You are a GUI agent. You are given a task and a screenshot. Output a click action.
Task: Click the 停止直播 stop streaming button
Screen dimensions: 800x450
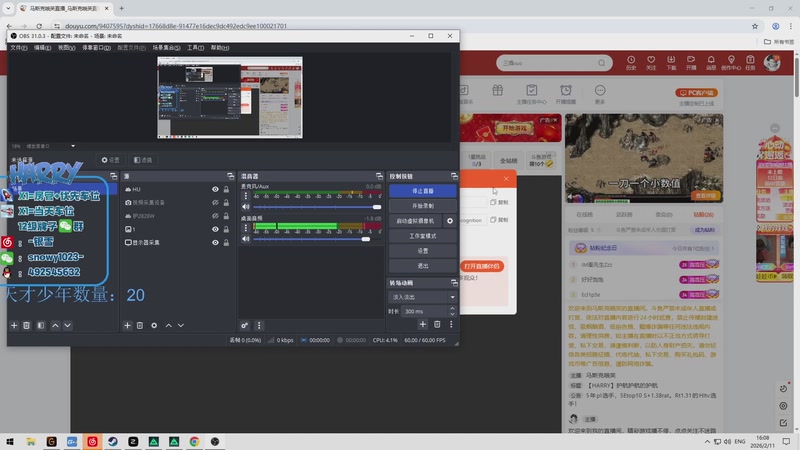(422, 191)
